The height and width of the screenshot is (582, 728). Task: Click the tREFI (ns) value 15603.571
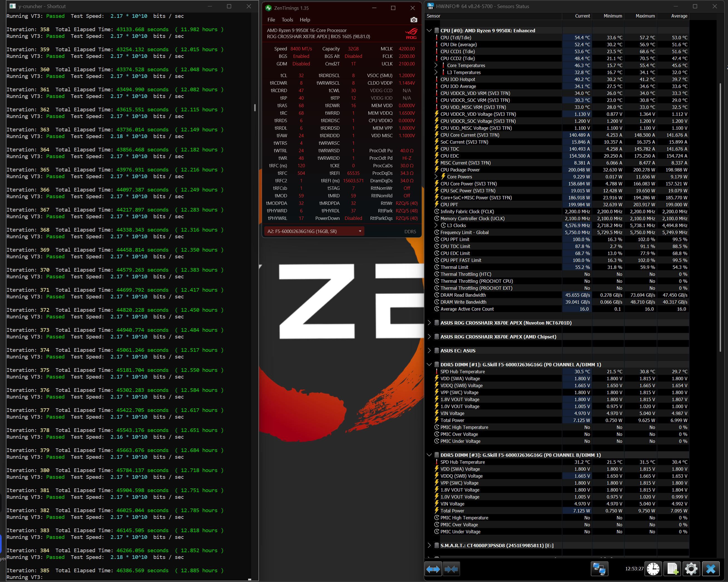[353, 181]
